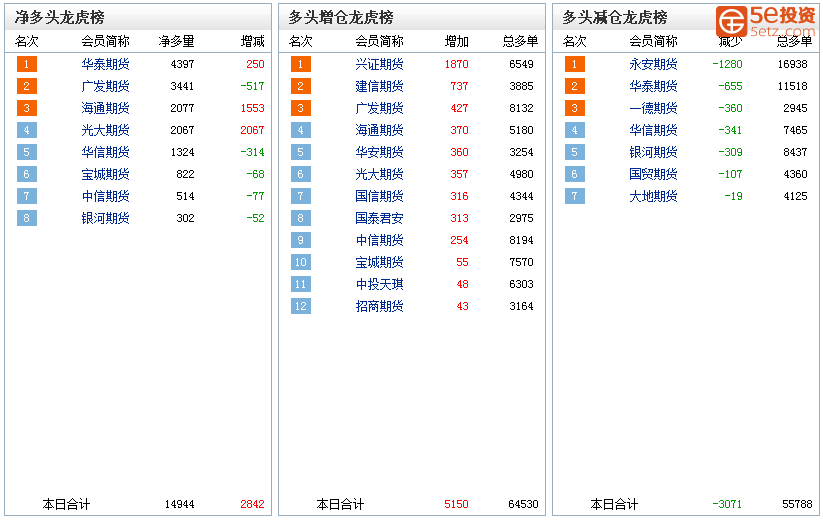Click 宝城期货 in the net long ranking

[x=105, y=174]
